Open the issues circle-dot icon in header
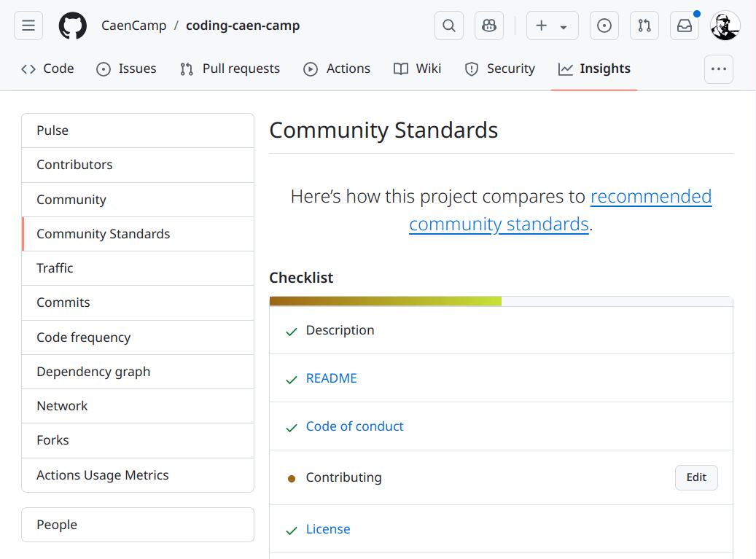 click(604, 26)
